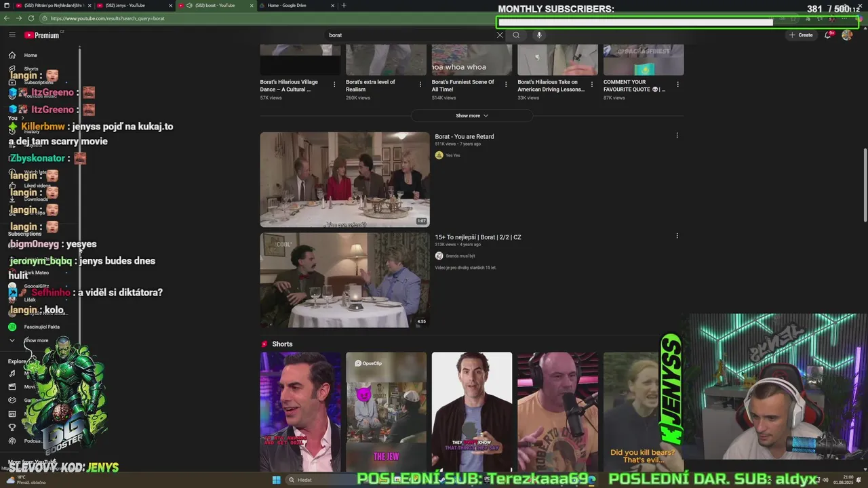Screen dimensions: 868x488
Task: Open the Borat - You are Retard title
Action: coord(465,136)
